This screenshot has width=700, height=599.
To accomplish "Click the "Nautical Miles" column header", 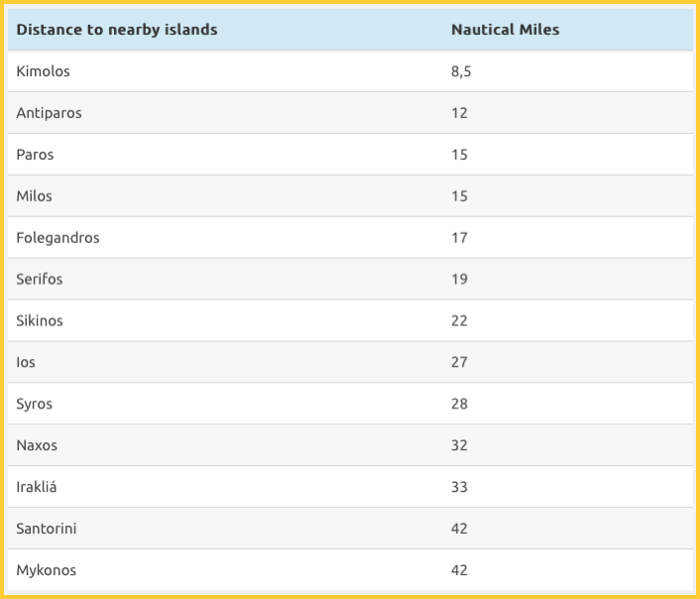I will [505, 30].
